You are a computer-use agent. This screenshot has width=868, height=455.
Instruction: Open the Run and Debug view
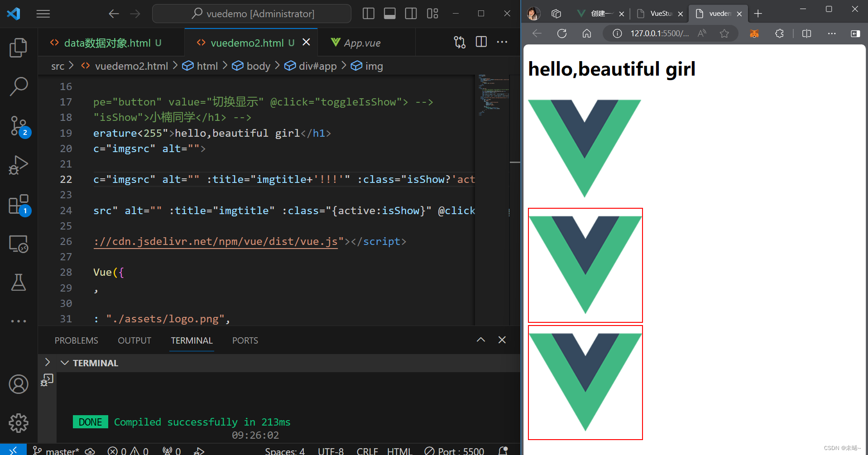(x=19, y=165)
